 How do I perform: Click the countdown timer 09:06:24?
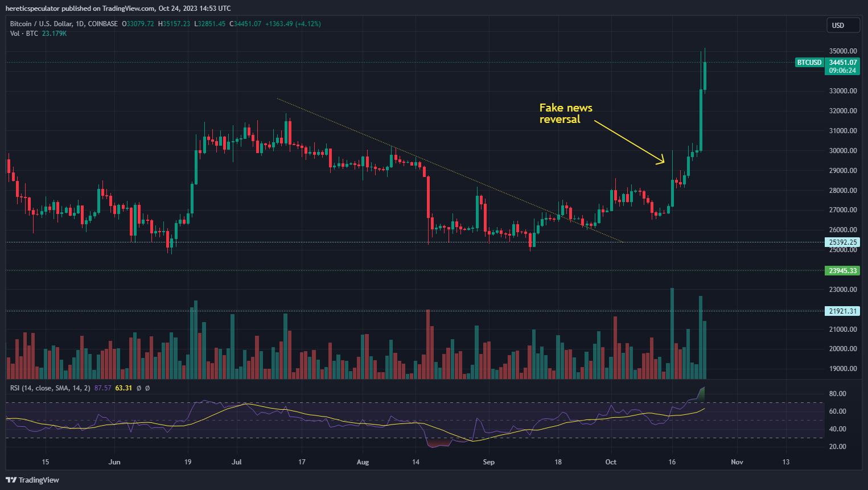coord(842,71)
